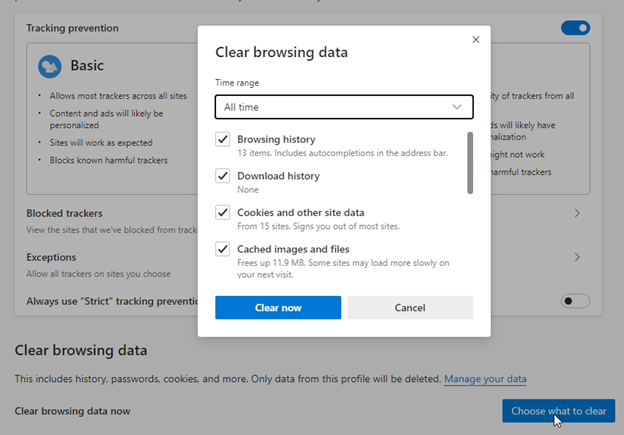
Task: Select the Basic tracking prevention card title
Action: pos(87,66)
